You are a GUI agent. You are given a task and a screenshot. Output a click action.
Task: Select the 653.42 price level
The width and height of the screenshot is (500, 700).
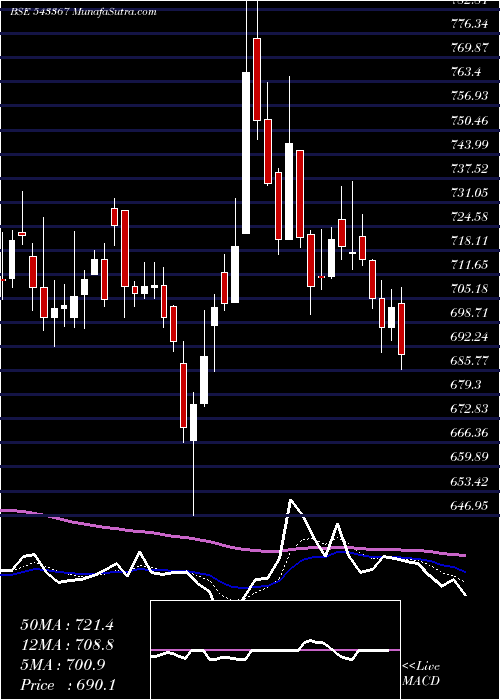point(469,482)
